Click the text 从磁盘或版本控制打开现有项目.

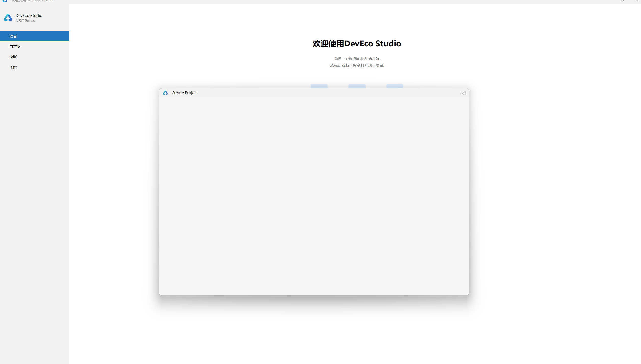(357, 65)
